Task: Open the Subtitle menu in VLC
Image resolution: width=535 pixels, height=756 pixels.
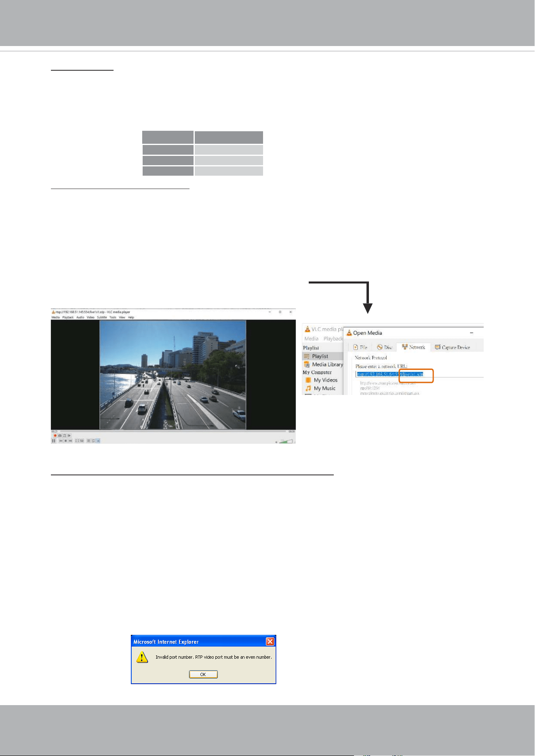Action: point(102,317)
